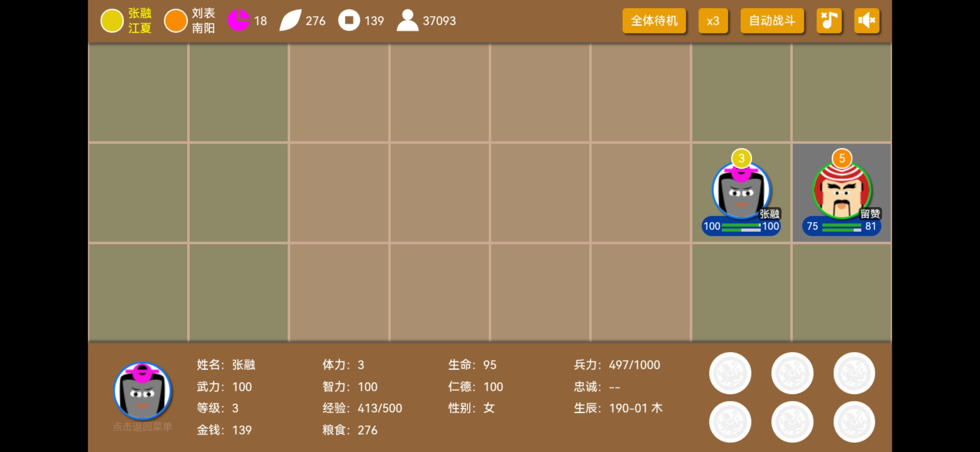Select the orange 刘表 faction circle
This screenshot has width=980, height=452.
click(175, 21)
